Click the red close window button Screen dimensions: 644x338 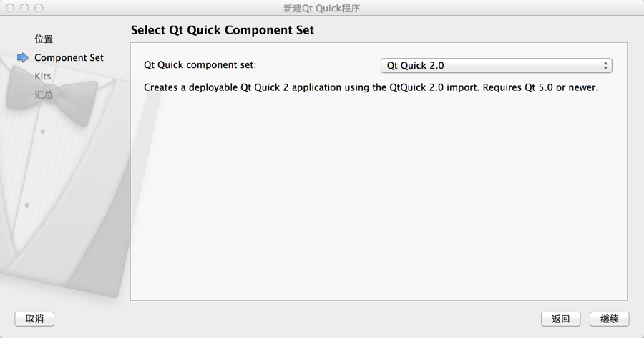coord(11,9)
